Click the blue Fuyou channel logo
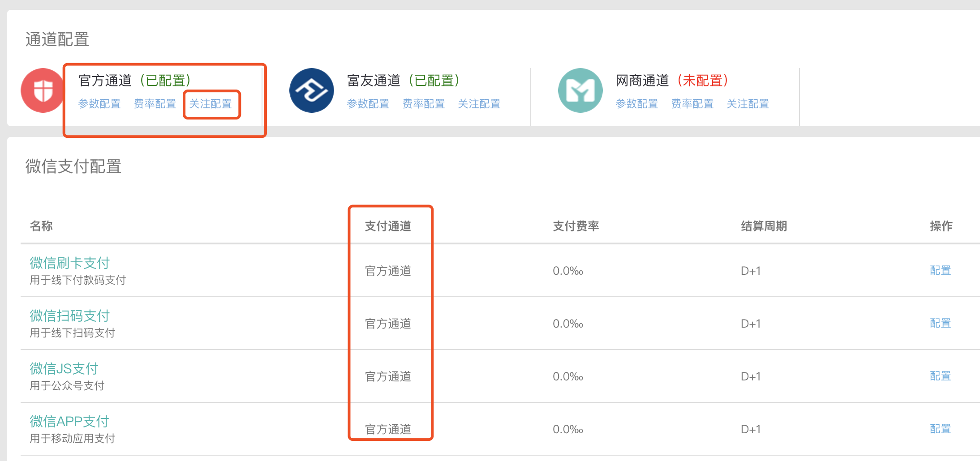The width and height of the screenshot is (980, 461). 312,90
